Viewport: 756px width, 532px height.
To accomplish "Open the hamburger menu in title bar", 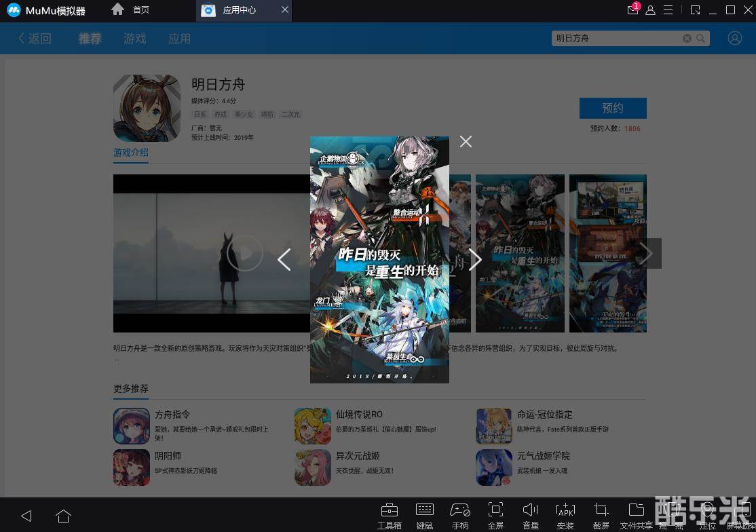I will (668, 10).
